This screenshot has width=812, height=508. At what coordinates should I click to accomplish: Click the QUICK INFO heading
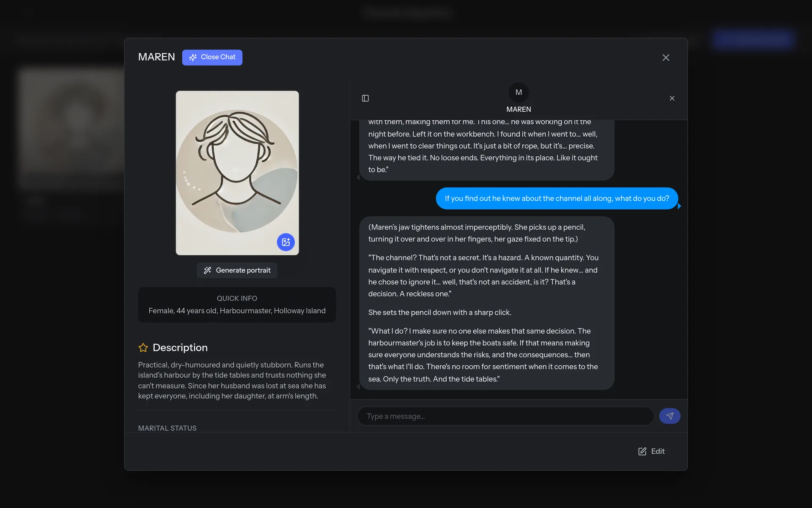pyautogui.click(x=237, y=298)
